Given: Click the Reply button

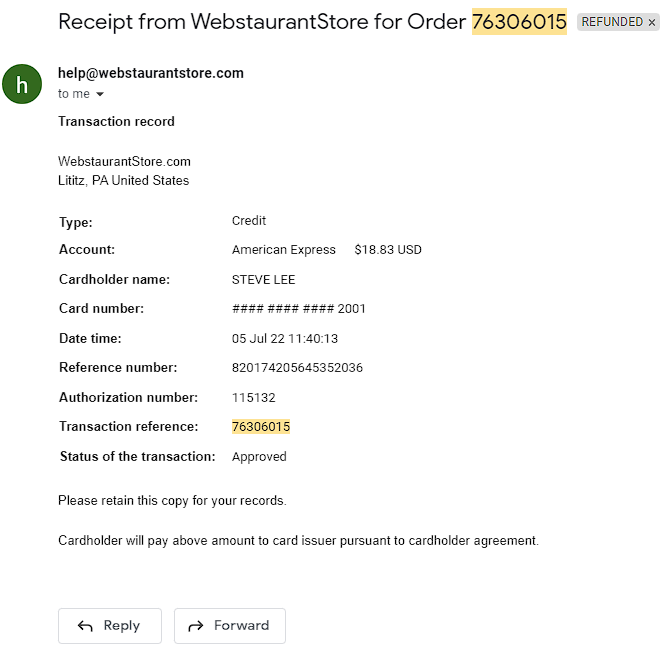Looking at the screenshot, I should point(110,625).
